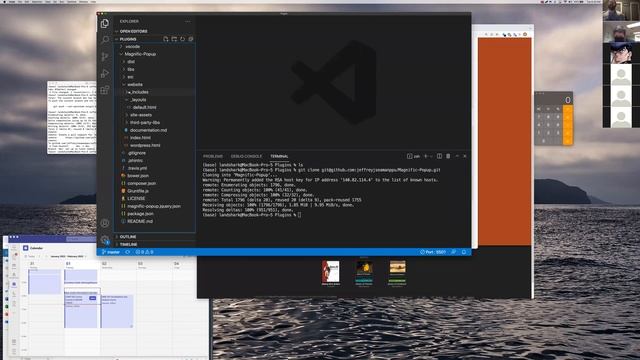Select the Terminal tab
Screen dimensions: 640x360
[x=279, y=156]
